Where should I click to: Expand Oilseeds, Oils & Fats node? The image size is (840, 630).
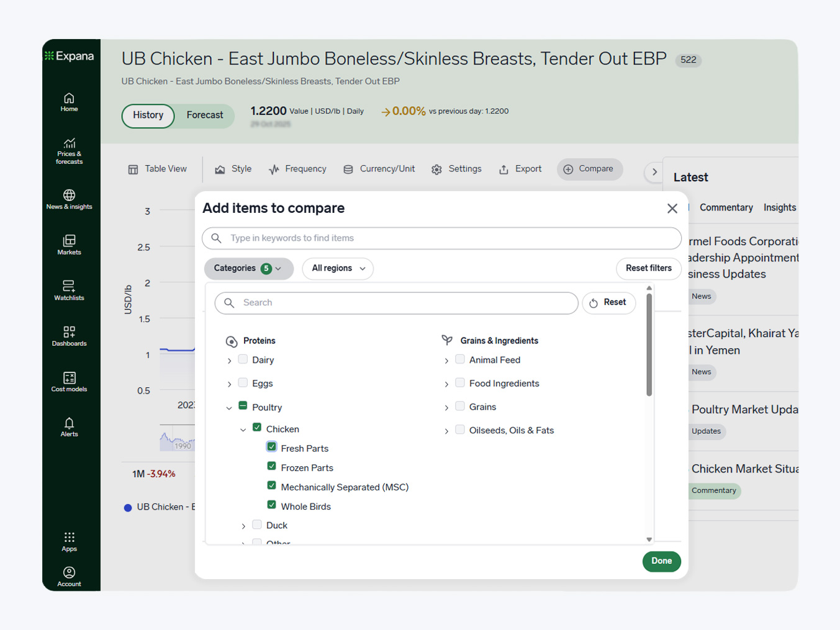coord(446,431)
